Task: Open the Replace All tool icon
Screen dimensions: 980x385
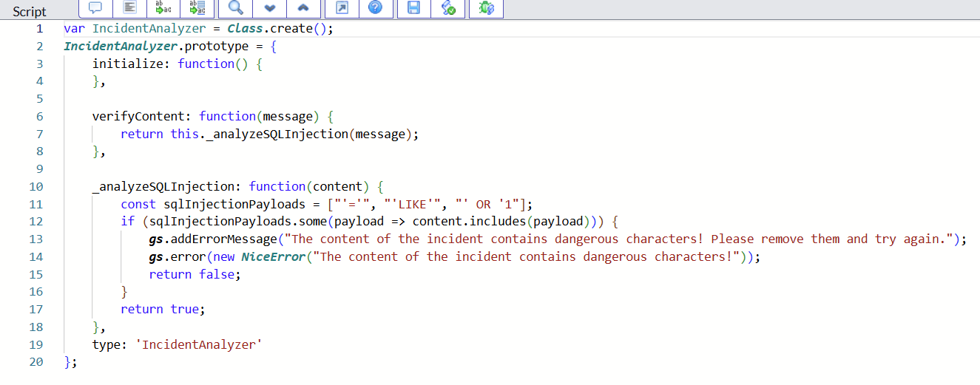Action: [x=197, y=8]
